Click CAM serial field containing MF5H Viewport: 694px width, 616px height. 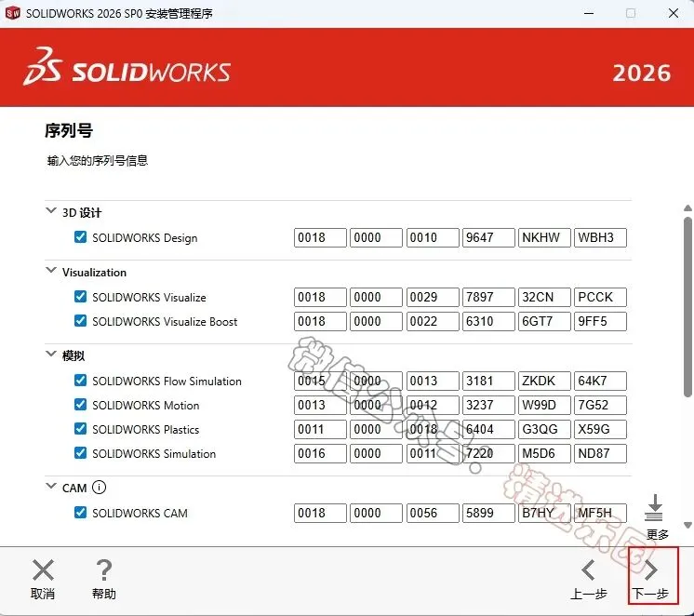[600, 514]
